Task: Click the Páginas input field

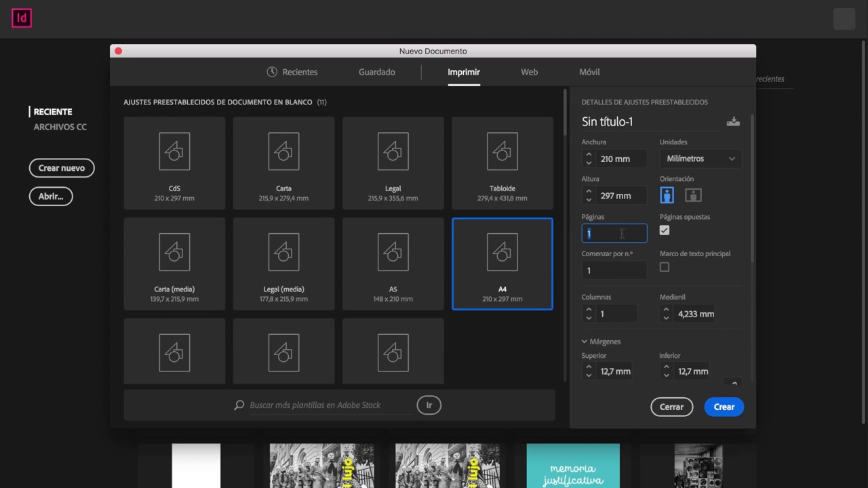Action: 614,233
